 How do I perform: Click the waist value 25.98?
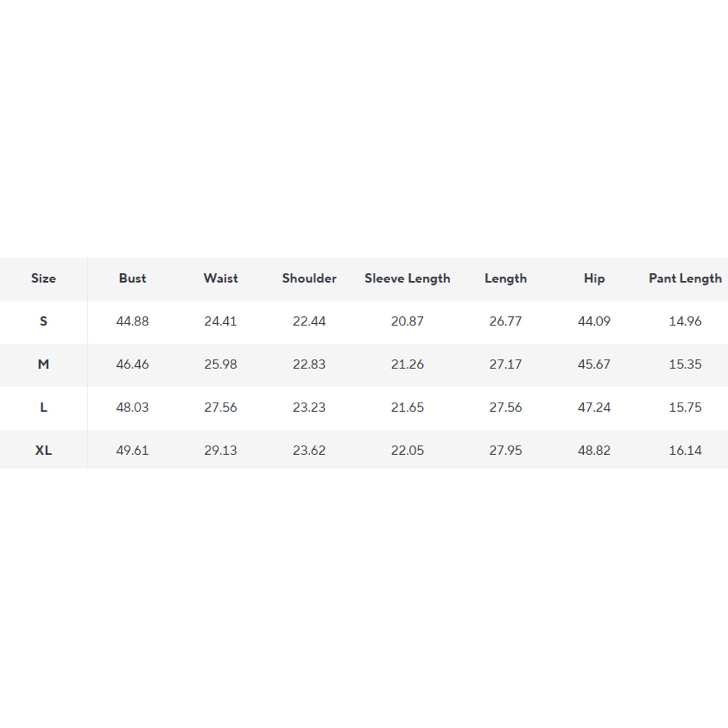221,364
